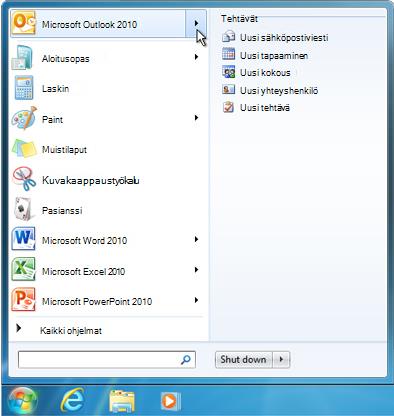Open the Pasianssi cards icon
The height and width of the screenshot is (416, 394).
coord(24,209)
